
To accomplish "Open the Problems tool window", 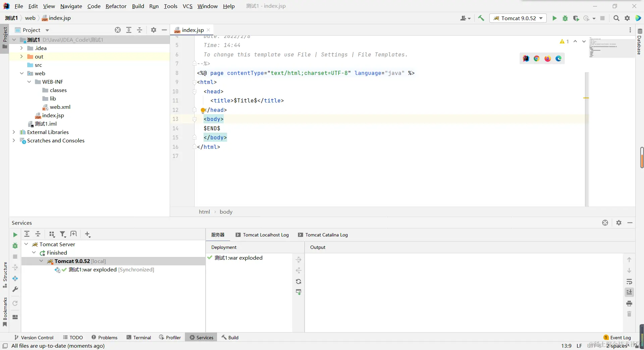I will tap(104, 338).
